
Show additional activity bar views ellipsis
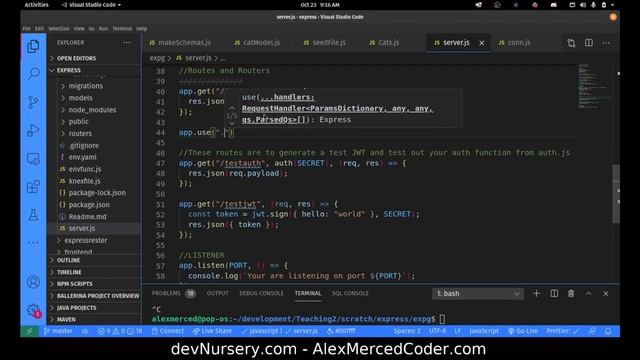33,243
